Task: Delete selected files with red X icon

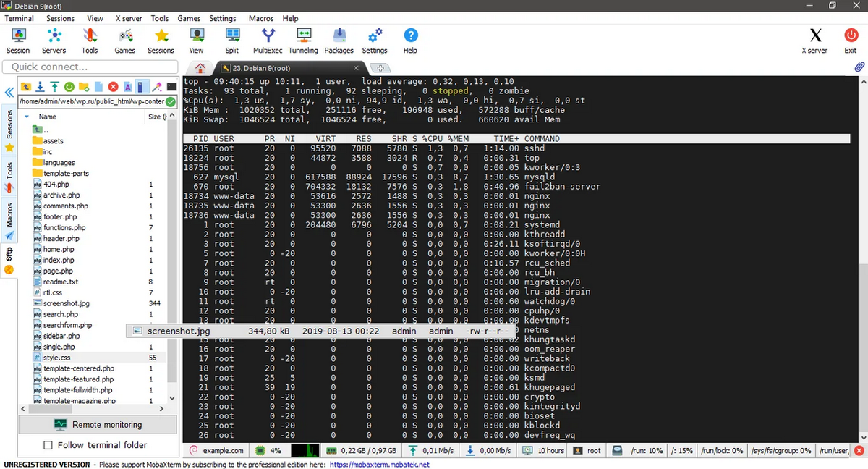Action: pyautogui.click(x=113, y=86)
